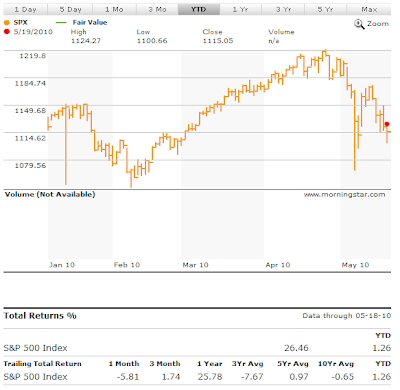Click the 1 Month column header

[124, 364]
